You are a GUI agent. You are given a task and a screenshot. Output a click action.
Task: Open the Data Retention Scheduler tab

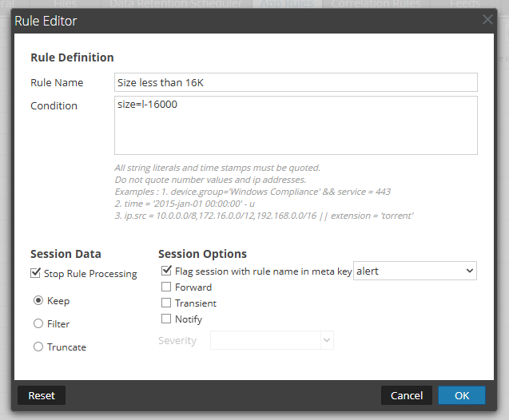175,4
